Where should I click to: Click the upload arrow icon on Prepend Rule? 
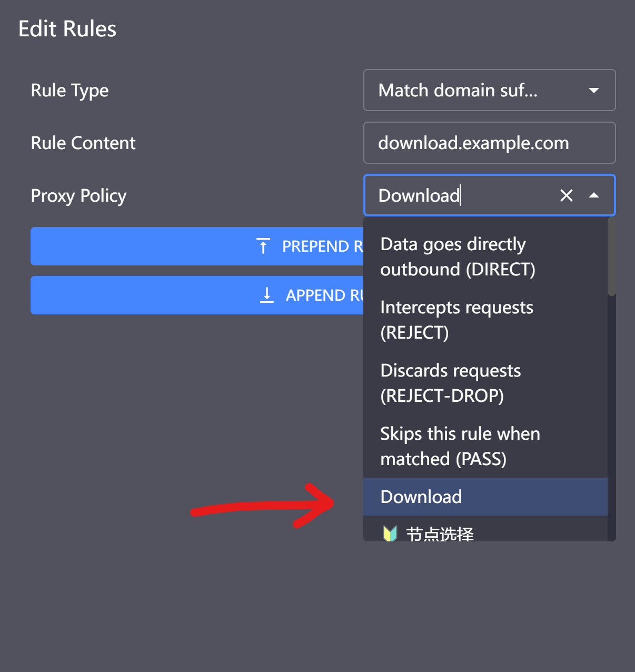point(263,246)
